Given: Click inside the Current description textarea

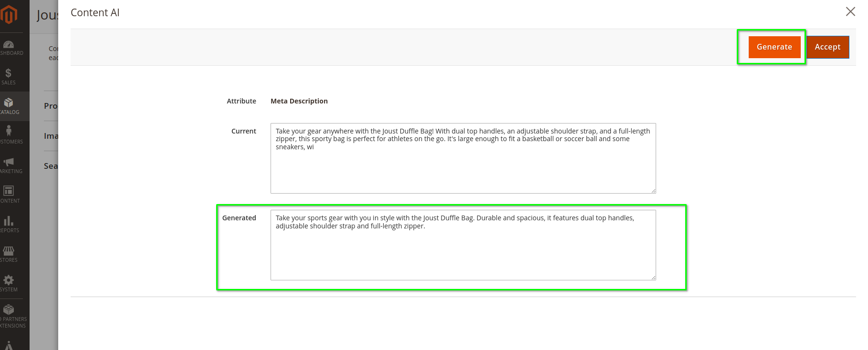Looking at the screenshot, I should click(x=463, y=158).
